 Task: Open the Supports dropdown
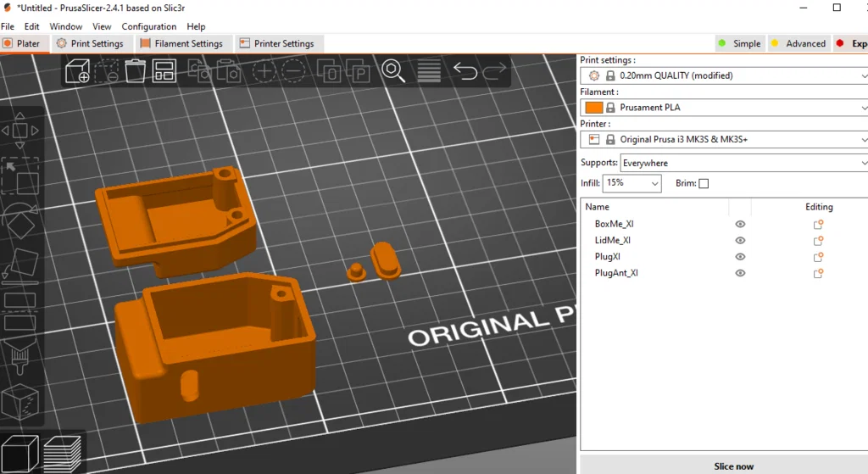click(743, 163)
